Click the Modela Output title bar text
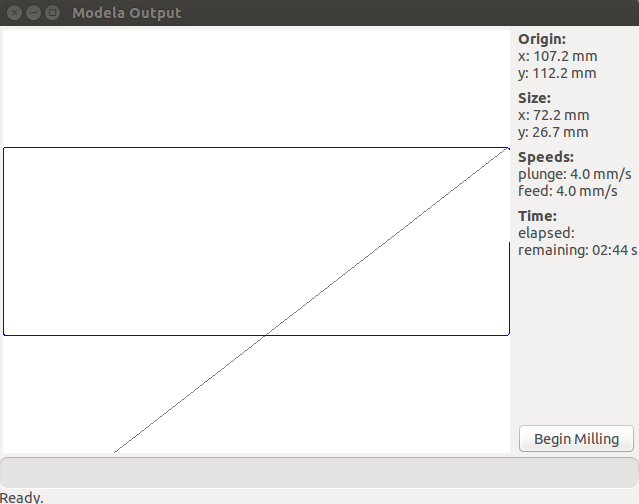Screen dimensions: 639x504 tap(127, 13)
